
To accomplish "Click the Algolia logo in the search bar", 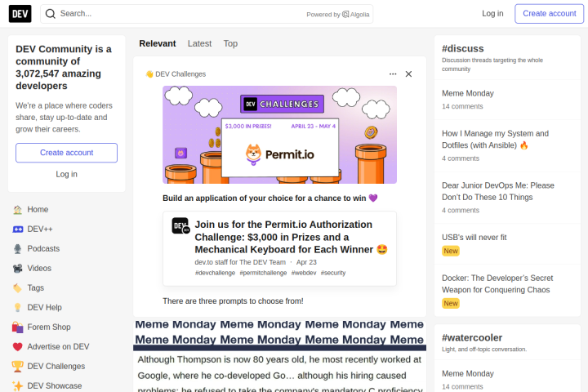I will (355, 14).
